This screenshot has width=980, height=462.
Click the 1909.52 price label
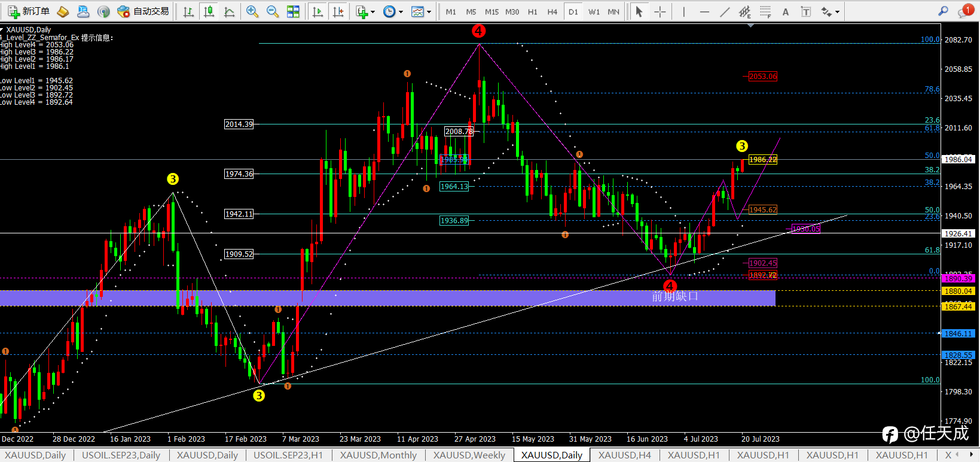pos(239,254)
